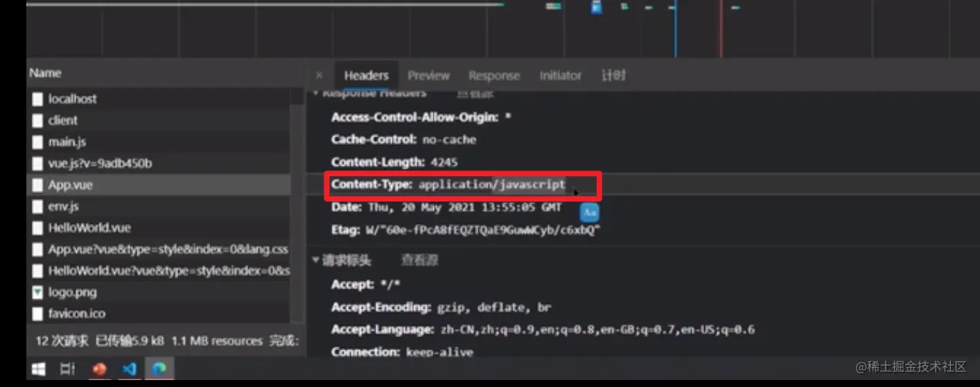This screenshot has height=387, width=980.
Task: Click the Date header value
Action: [463, 207]
